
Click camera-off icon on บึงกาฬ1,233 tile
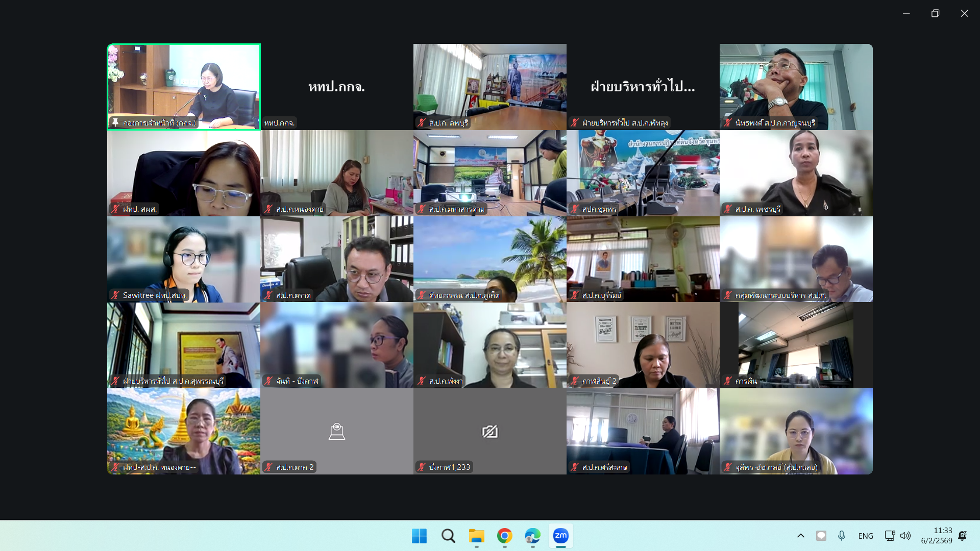pos(489,432)
